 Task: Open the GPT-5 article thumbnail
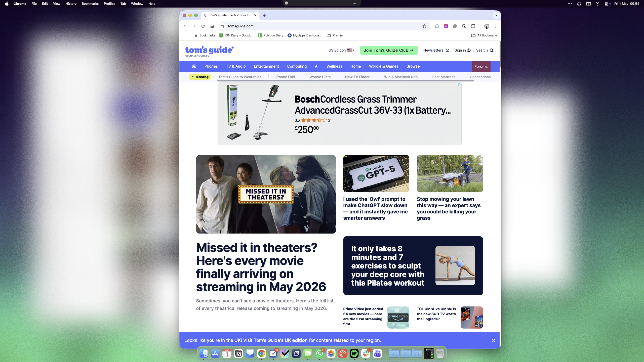click(x=376, y=174)
